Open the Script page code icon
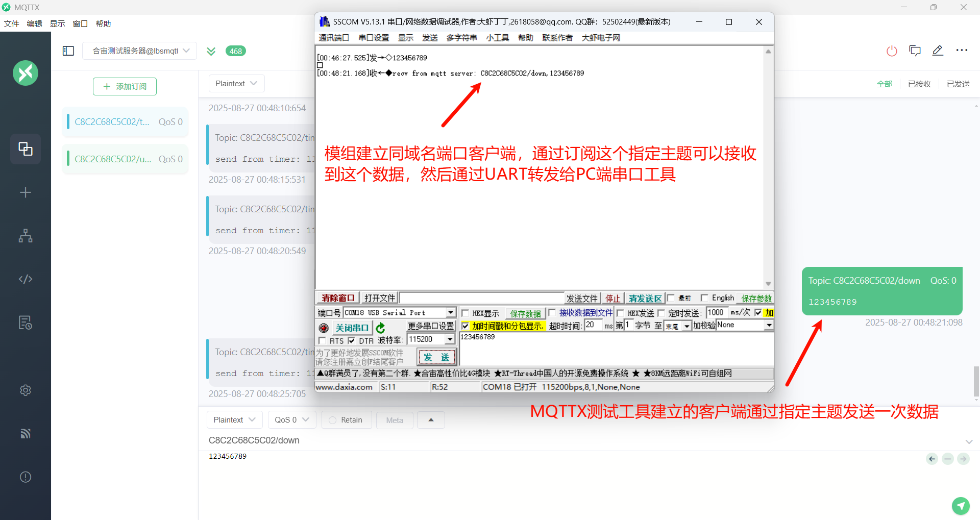The image size is (980, 520). click(26, 279)
